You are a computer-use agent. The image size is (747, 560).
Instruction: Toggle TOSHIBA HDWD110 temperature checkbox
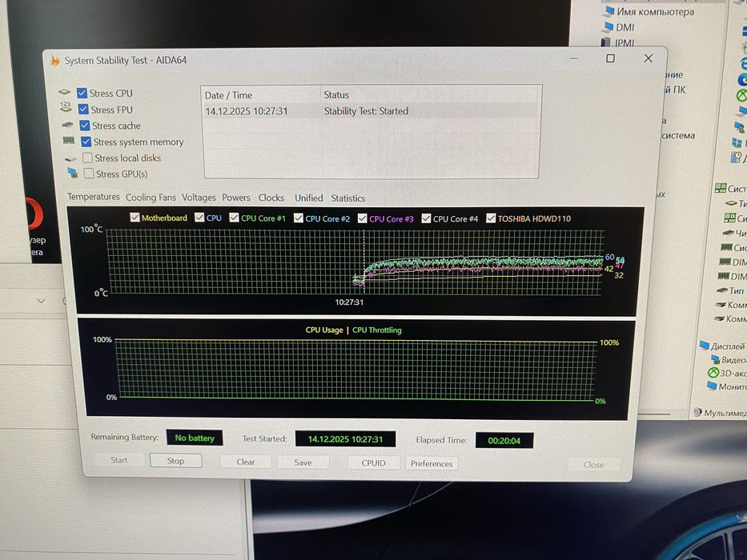(491, 218)
